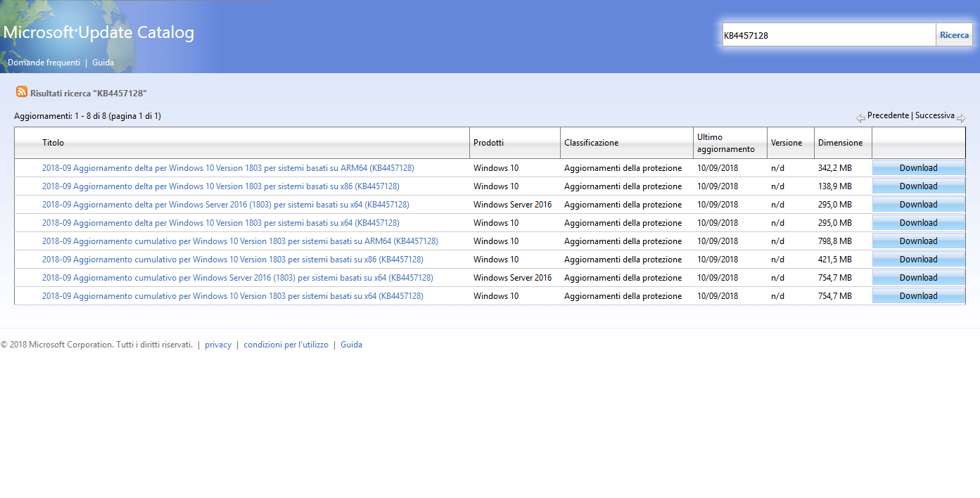Download the x86 delta update 138,9 MB
Screen dimensions: 980x498
pyautogui.click(x=918, y=186)
